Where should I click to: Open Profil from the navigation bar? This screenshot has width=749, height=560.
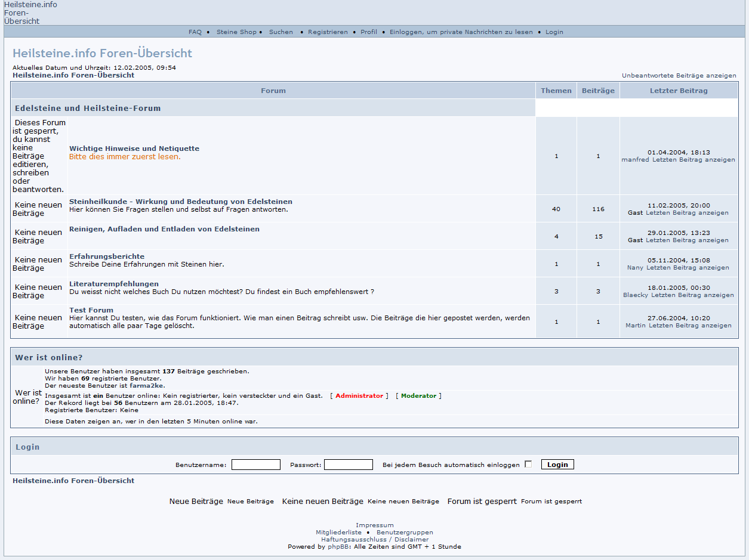coord(369,32)
